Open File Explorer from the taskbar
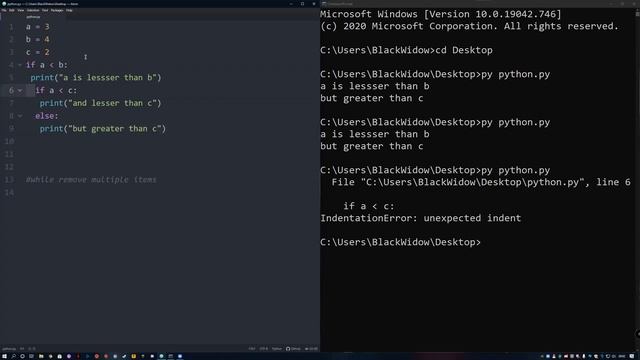Viewport: 640px width, 360px height. (41, 356)
